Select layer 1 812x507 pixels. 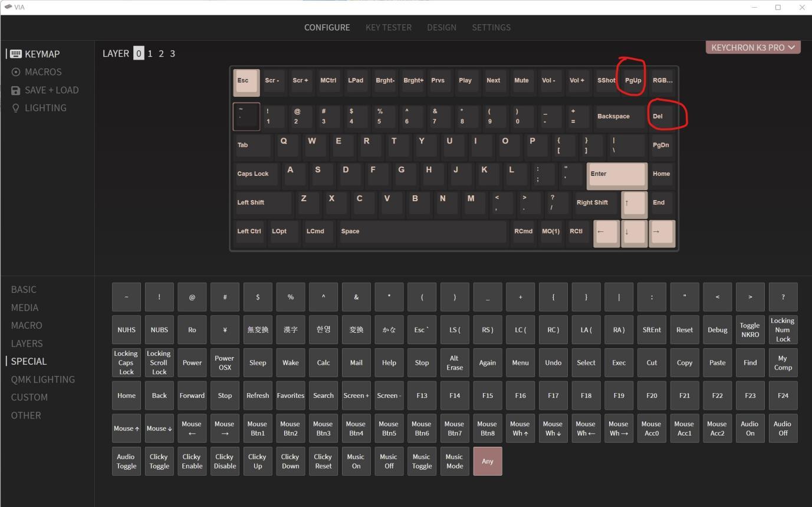[150, 53]
